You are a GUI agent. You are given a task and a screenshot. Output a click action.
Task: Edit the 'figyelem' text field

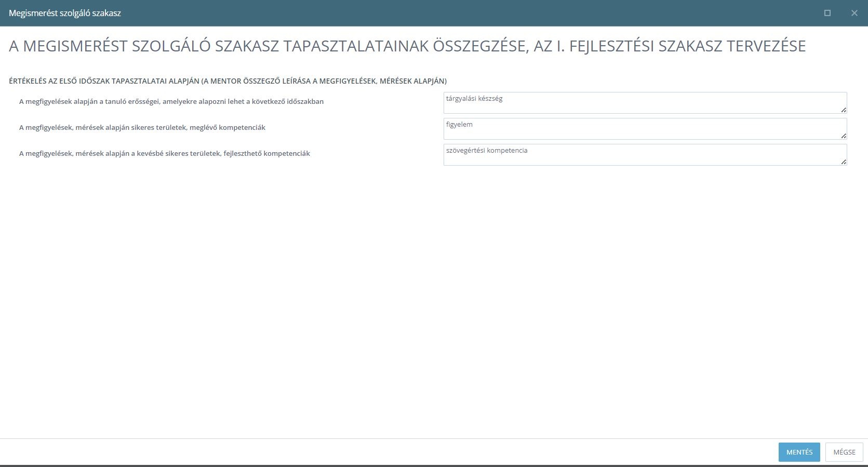click(x=645, y=129)
